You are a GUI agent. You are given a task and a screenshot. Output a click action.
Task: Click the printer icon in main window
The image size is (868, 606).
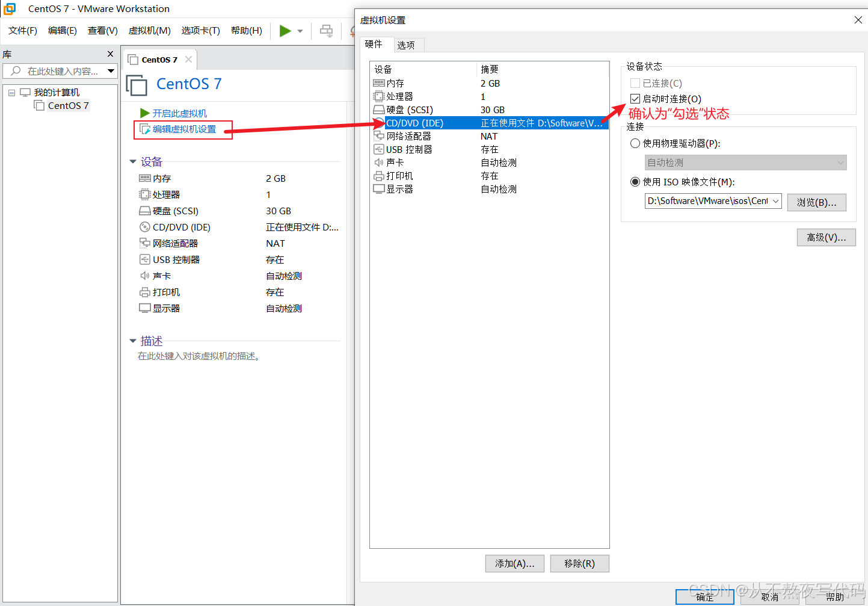tap(144, 292)
